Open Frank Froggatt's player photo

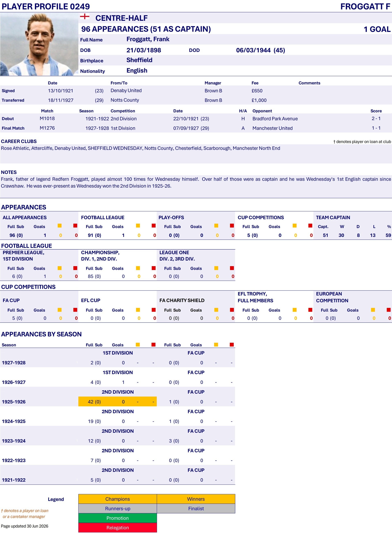pos(39,44)
